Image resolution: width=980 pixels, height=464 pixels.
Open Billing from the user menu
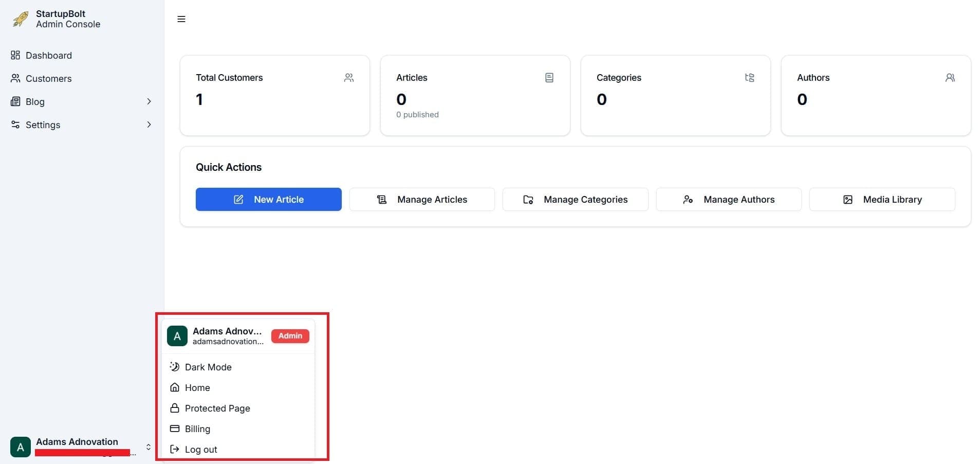pyautogui.click(x=238, y=429)
